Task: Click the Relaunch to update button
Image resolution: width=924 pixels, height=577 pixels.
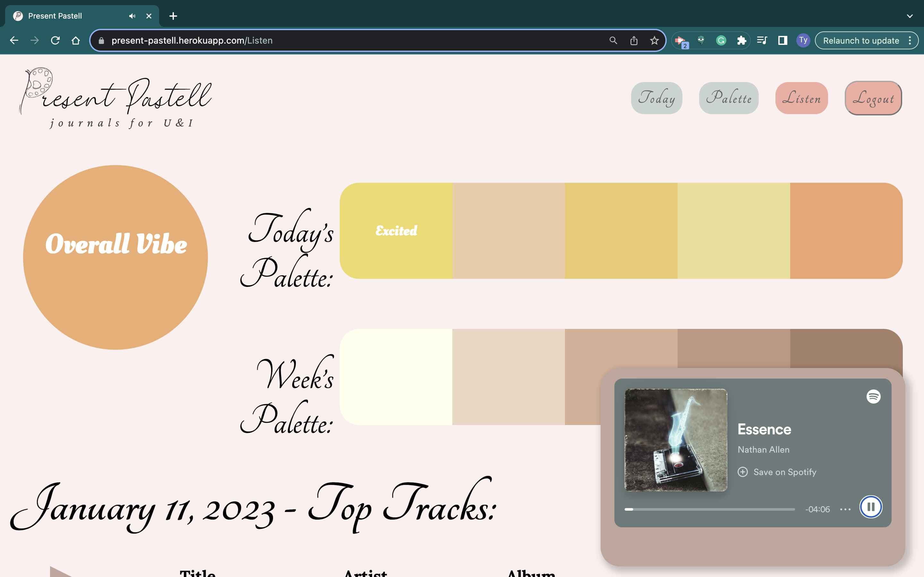Action: (x=861, y=40)
